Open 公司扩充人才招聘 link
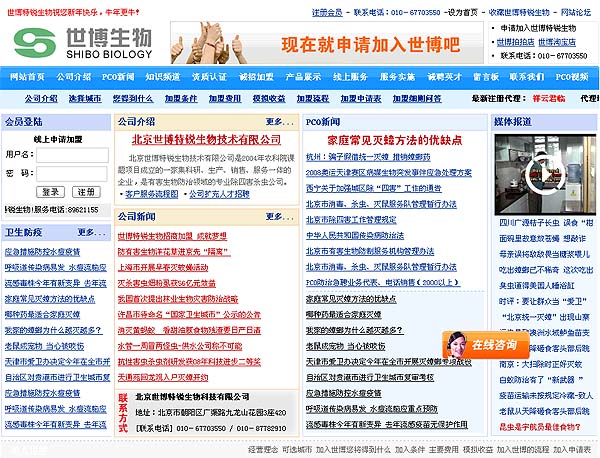Viewport: 600px width, 458px height. [219, 194]
